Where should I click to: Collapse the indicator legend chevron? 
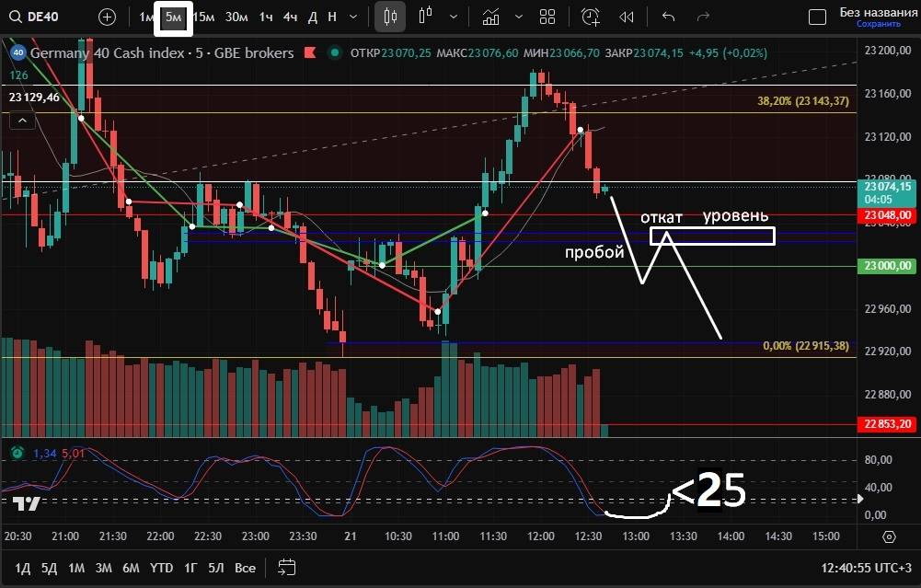click(x=21, y=120)
